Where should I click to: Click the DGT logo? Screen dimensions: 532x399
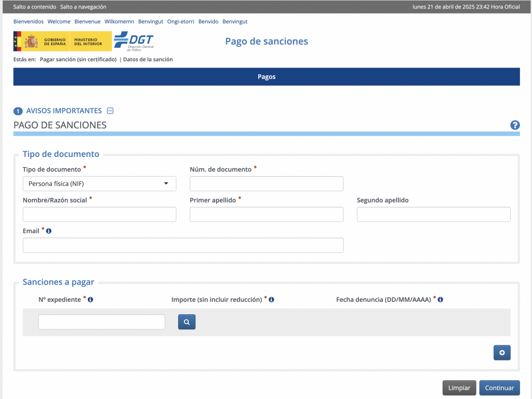pyautogui.click(x=134, y=41)
